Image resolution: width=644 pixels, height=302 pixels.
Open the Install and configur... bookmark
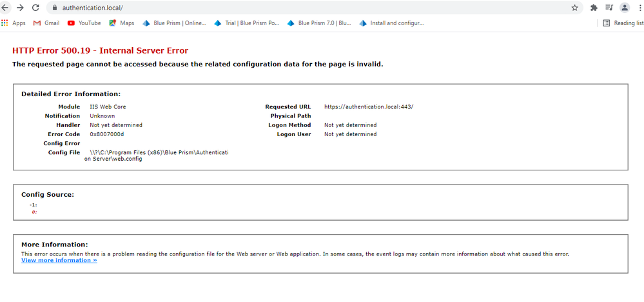(392, 23)
